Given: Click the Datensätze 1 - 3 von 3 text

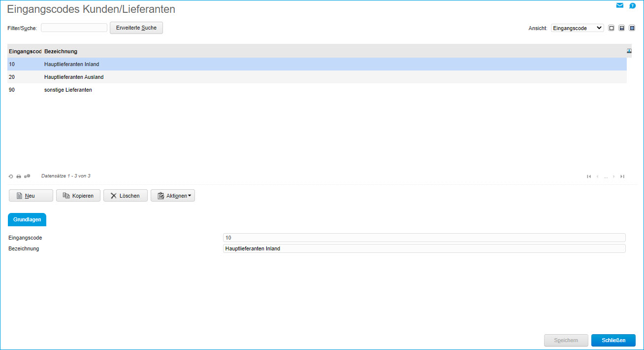Looking at the screenshot, I should (x=66, y=175).
